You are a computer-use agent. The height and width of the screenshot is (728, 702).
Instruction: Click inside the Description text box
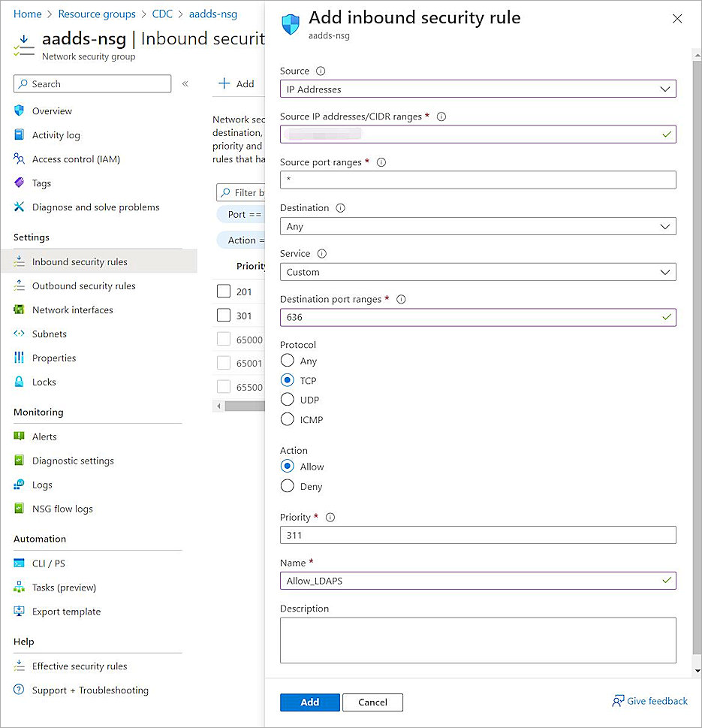pyautogui.click(x=478, y=639)
